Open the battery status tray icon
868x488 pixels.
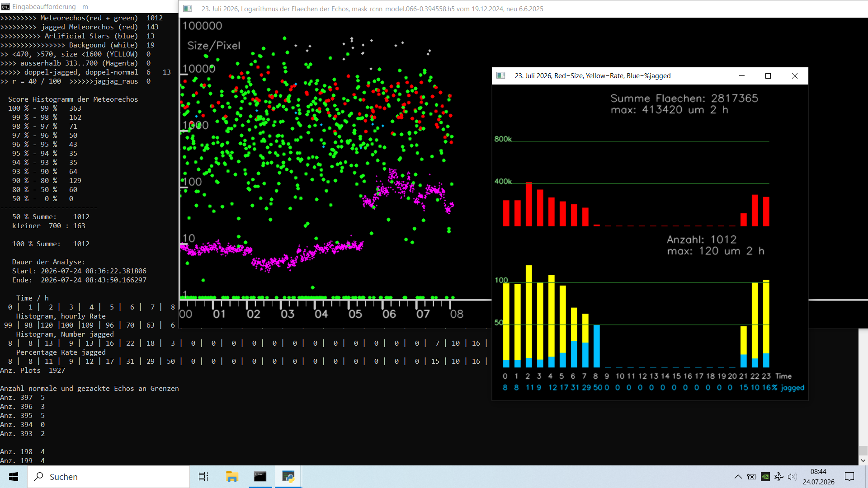(x=751, y=477)
